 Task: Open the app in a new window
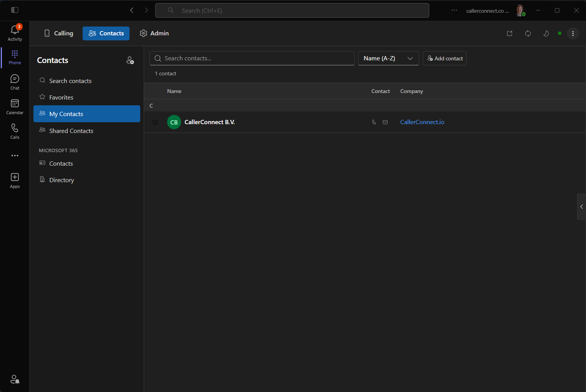pos(510,33)
